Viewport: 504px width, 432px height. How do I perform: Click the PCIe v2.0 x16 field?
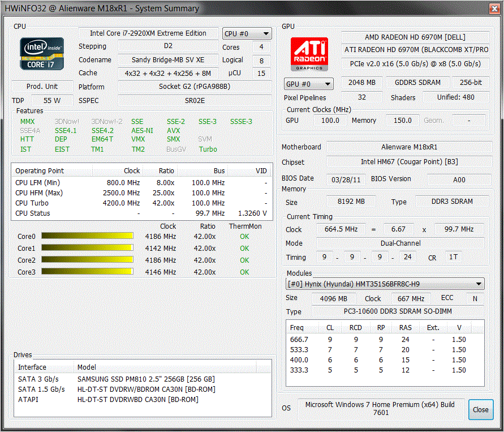click(x=415, y=63)
